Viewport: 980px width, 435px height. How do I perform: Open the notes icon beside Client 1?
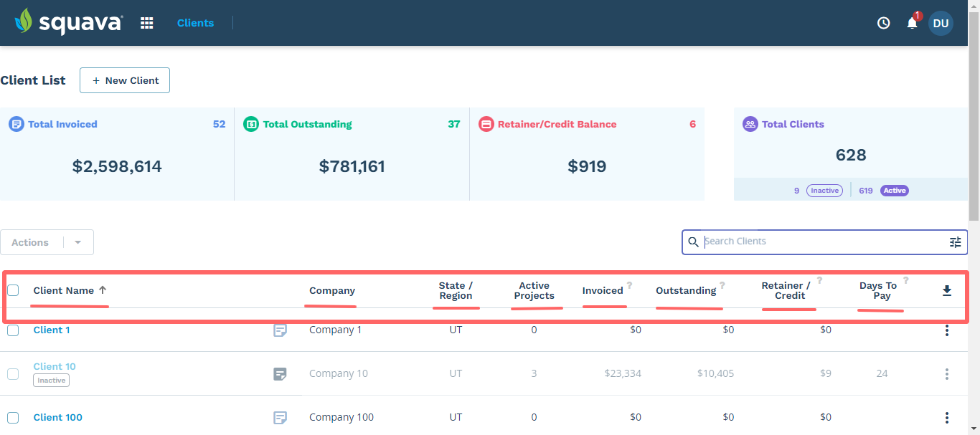281,330
